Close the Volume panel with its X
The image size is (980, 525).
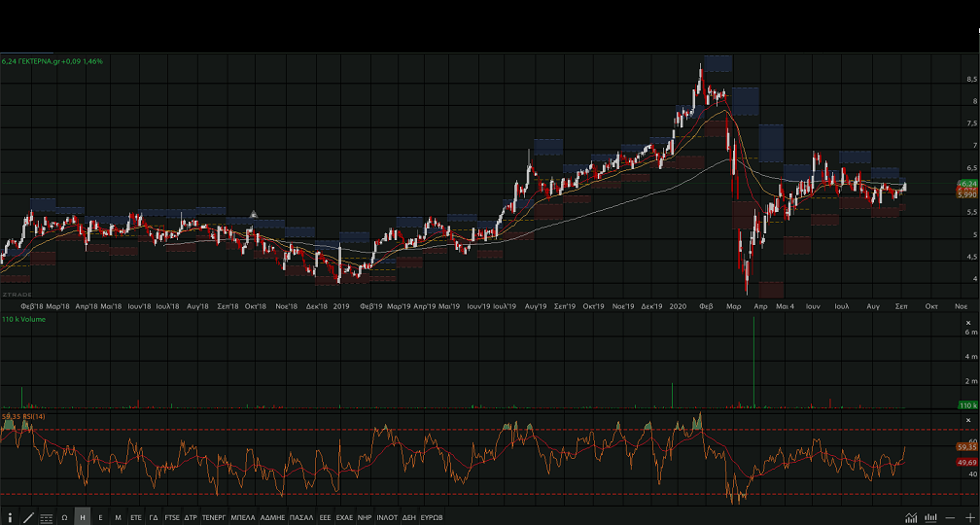click(967, 320)
